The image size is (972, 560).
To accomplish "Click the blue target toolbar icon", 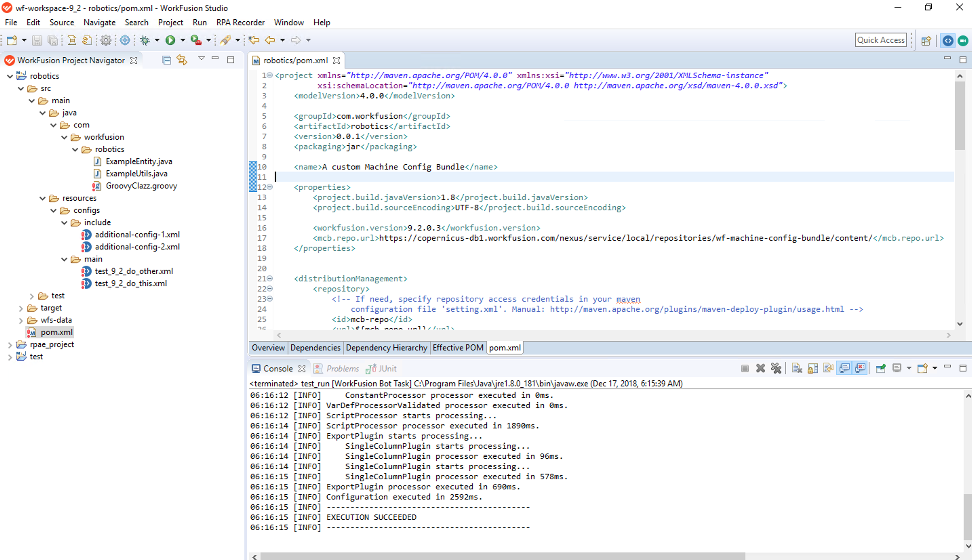I will [x=125, y=40].
